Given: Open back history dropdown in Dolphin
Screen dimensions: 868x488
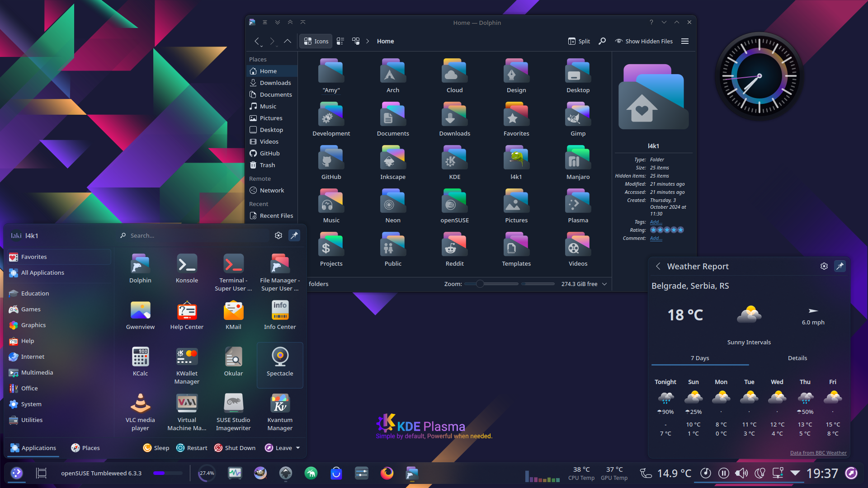Looking at the screenshot, I should pos(261,46).
